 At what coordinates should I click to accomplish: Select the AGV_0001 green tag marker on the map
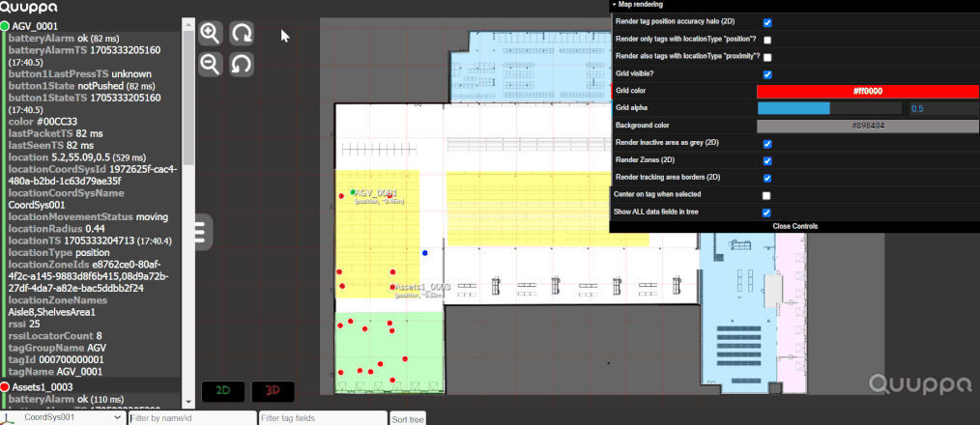tap(353, 193)
